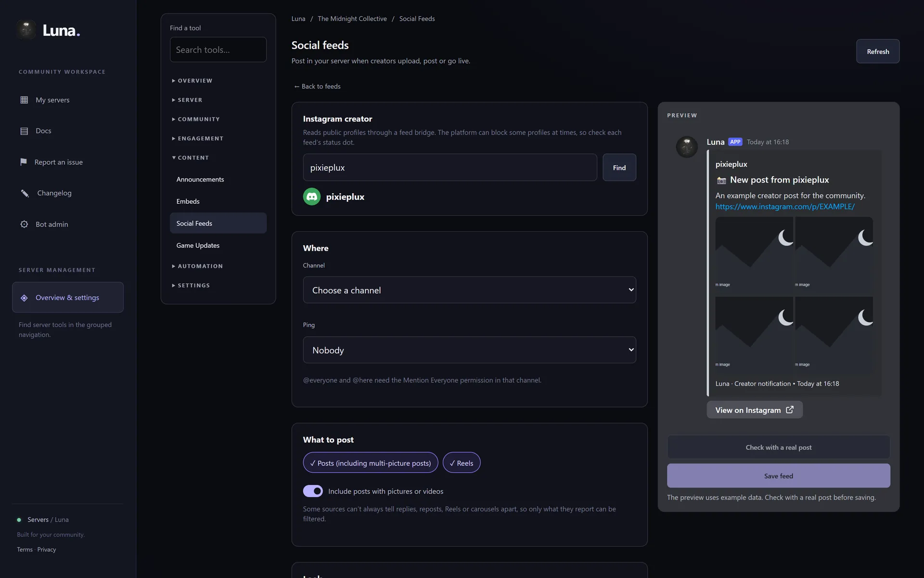Viewport: 924px width, 578px height.
Task: Click Check with a real post
Action: (x=778, y=447)
